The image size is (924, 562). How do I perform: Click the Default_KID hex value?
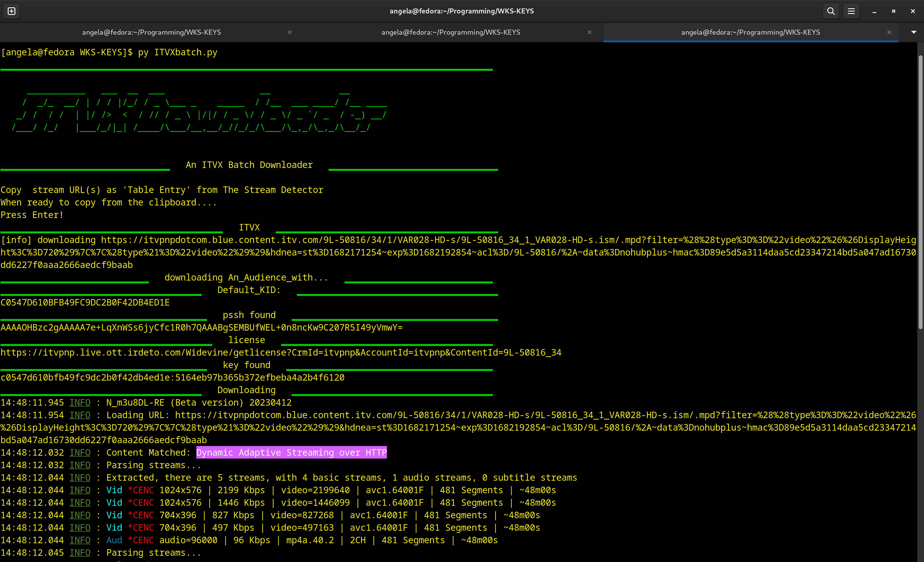[85, 303]
